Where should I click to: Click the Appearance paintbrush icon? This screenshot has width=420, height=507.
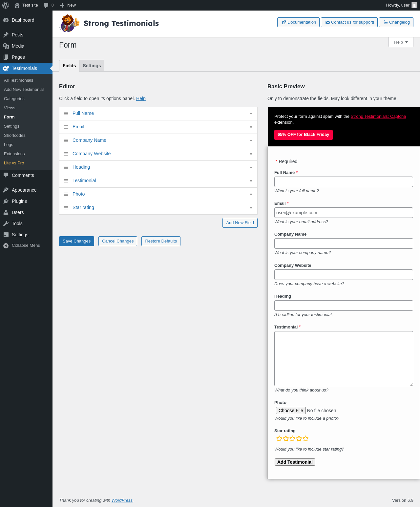point(6,190)
